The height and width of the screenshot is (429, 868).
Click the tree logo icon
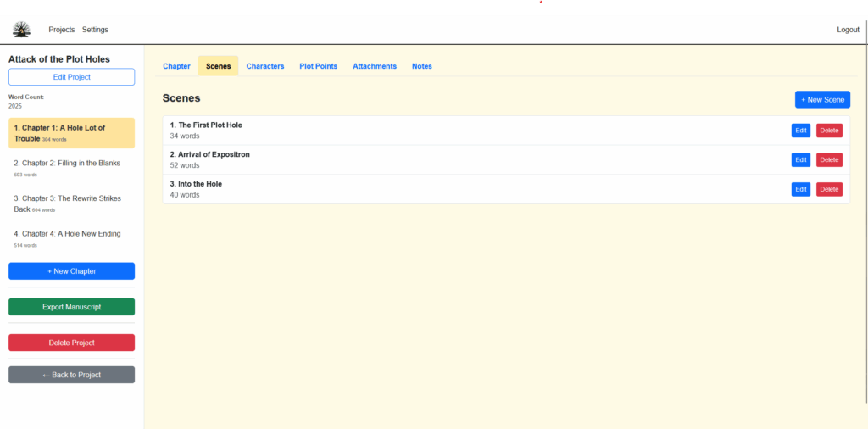pyautogui.click(x=21, y=30)
